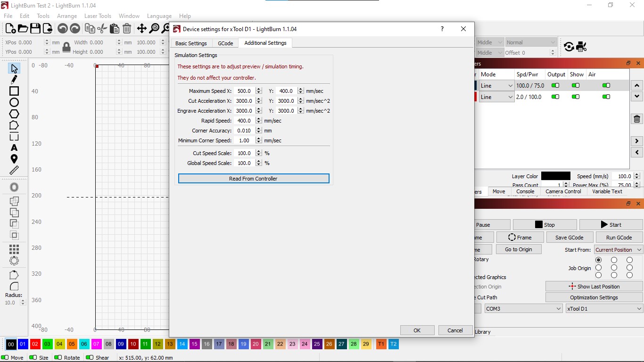
Task: Redo the last action
Action: point(75,29)
